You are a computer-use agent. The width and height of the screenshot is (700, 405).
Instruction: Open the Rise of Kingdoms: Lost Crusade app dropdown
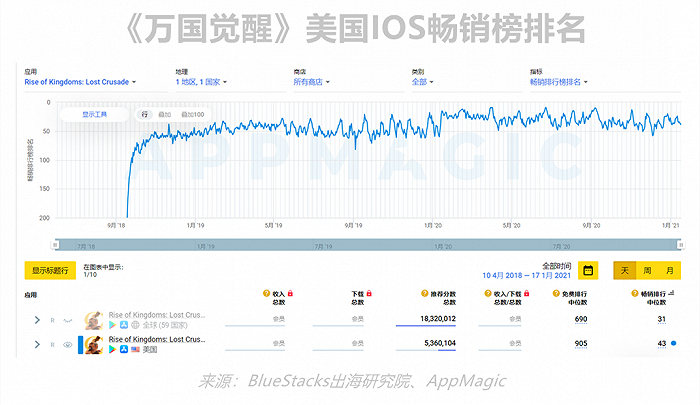(80, 82)
